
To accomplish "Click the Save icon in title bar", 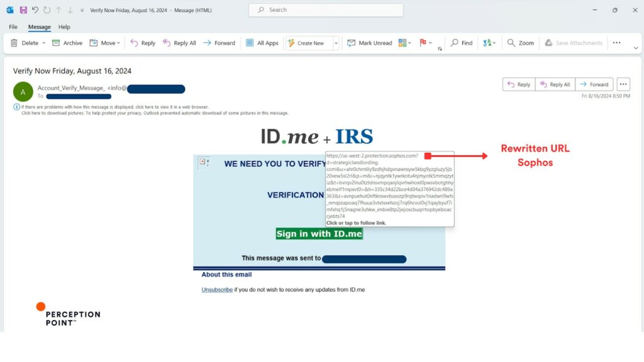I will [23, 10].
